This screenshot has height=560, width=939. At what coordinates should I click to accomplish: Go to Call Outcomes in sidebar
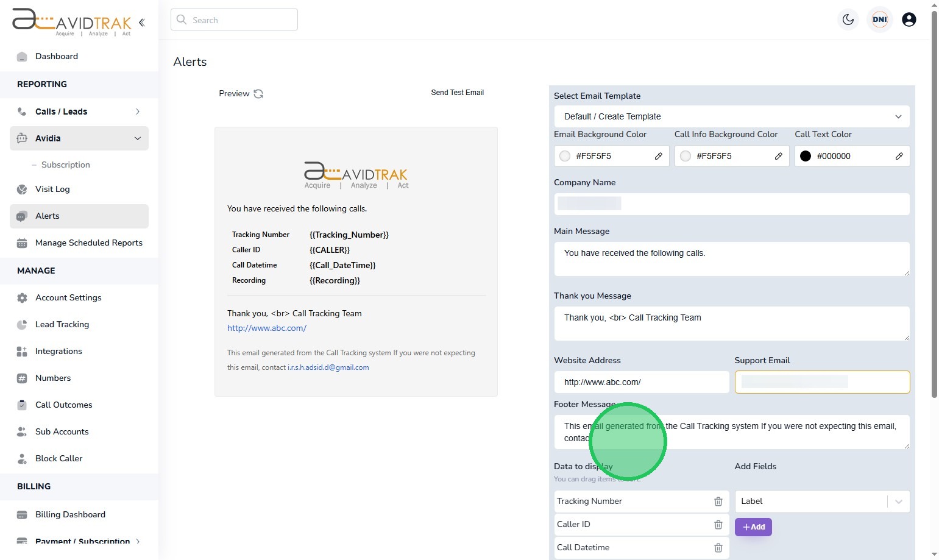click(x=63, y=405)
